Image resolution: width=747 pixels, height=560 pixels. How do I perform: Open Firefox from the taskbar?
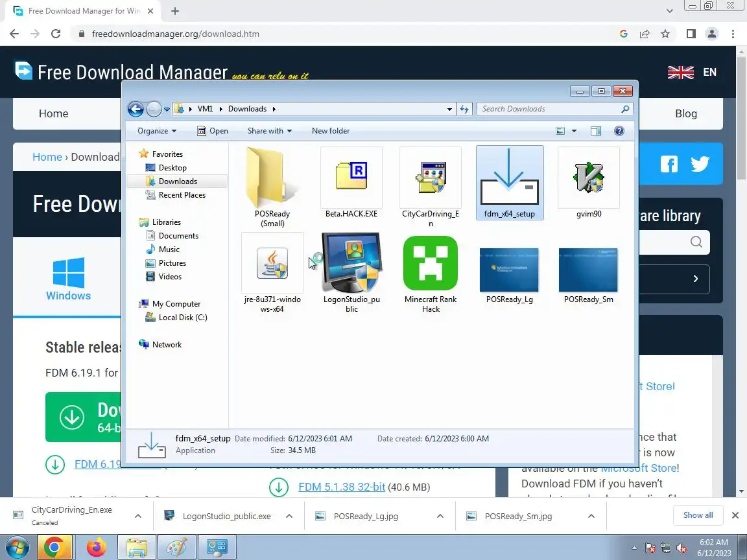click(97, 548)
